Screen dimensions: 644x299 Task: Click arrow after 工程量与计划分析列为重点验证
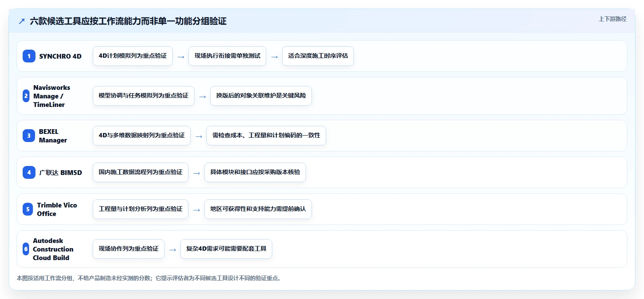197,210
